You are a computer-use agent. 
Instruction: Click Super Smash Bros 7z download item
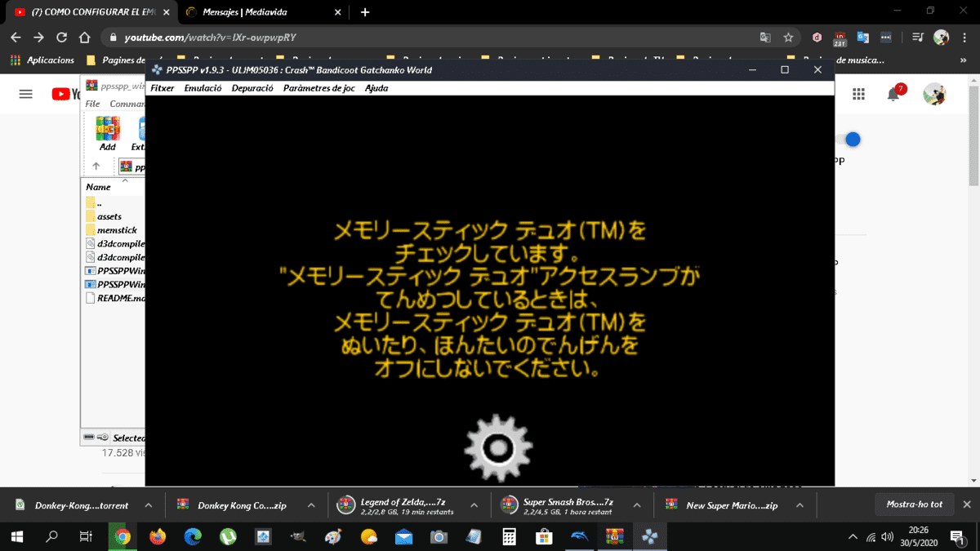click(x=559, y=505)
